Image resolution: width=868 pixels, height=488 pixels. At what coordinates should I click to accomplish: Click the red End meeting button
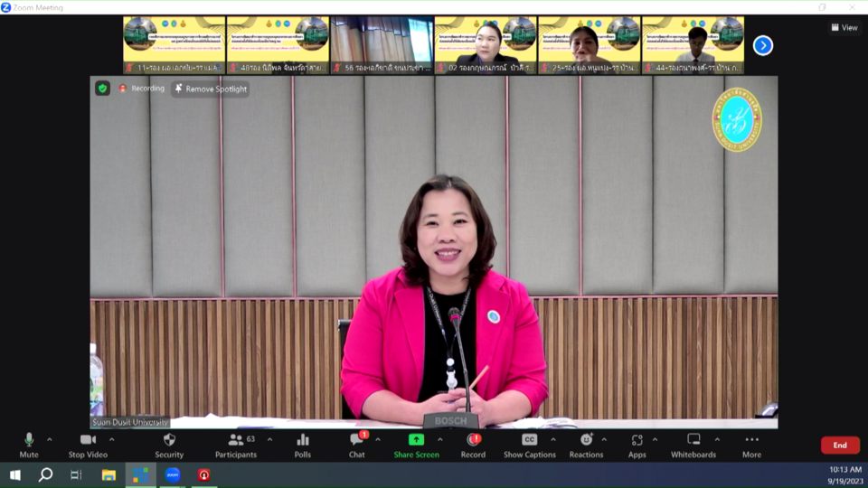pyautogui.click(x=839, y=445)
